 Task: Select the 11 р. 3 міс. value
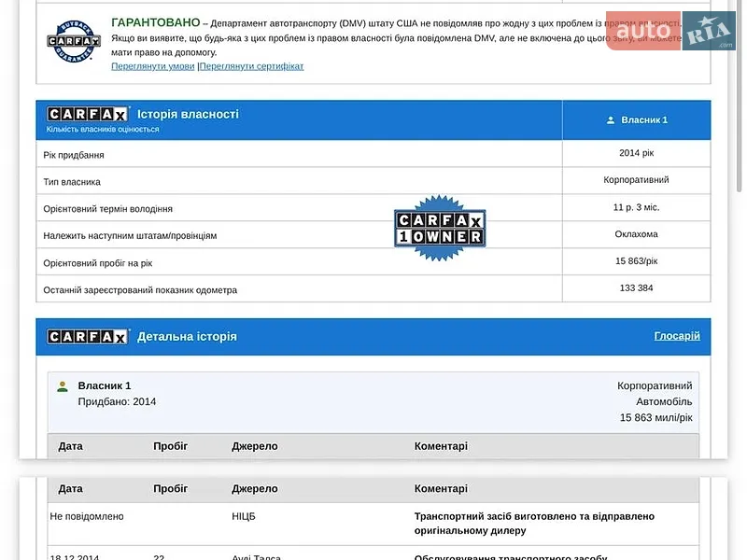pyautogui.click(x=637, y=207)
